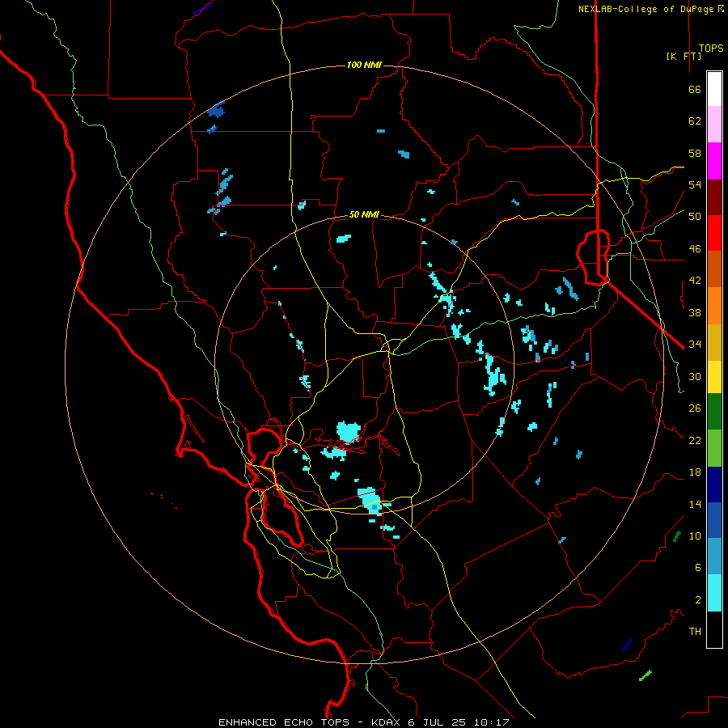Click the bright yellow legend swatch
728x728 pixels.
[x=714, y=377]
